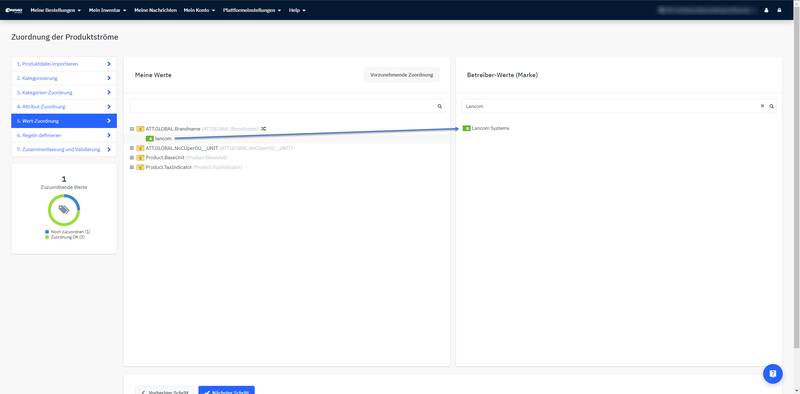Click the green icon next to lancom
The width and height of the screenshot is (800, 394).
click(149, 138)
